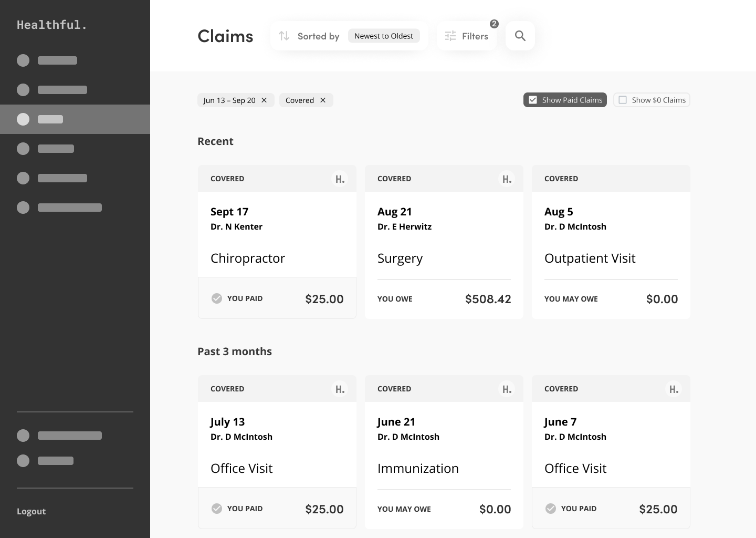Click the paid checkmark icon on July 13 claim

point(217,509)
